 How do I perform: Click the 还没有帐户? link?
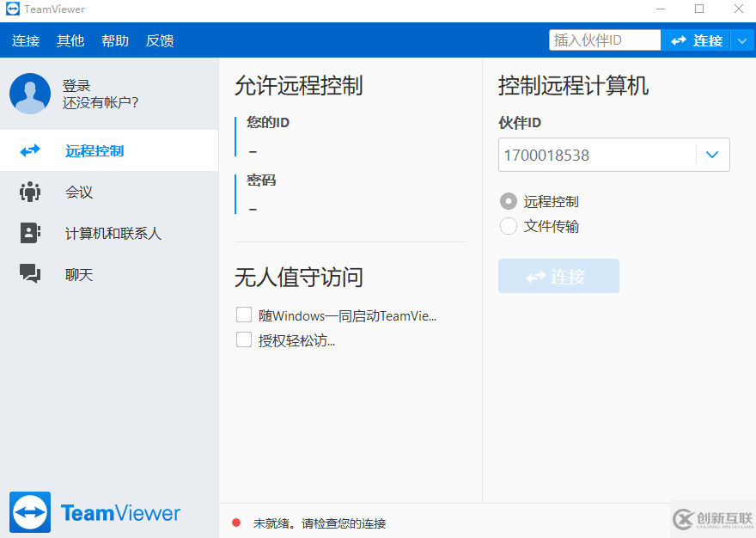[x=101, y=102]
